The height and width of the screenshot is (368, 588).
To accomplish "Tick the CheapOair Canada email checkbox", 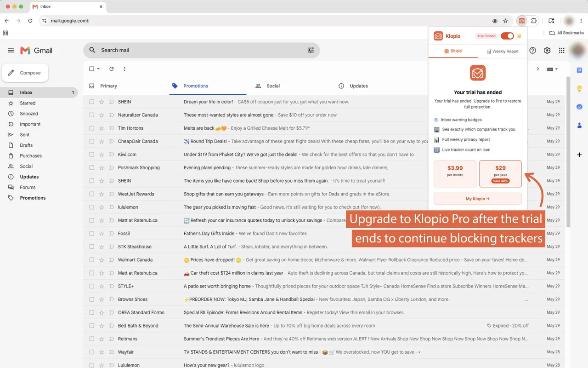I will (x=92, y=141).
